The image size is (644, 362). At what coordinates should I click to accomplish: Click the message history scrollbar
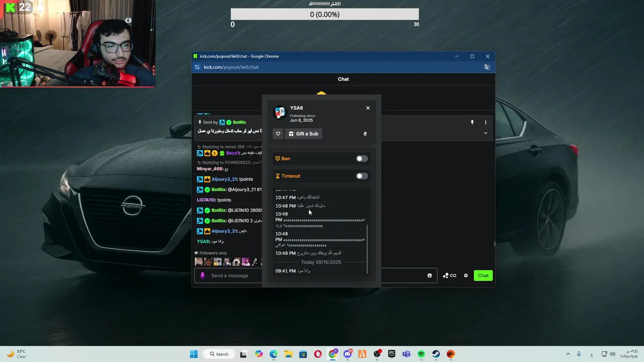pos(368,249)
